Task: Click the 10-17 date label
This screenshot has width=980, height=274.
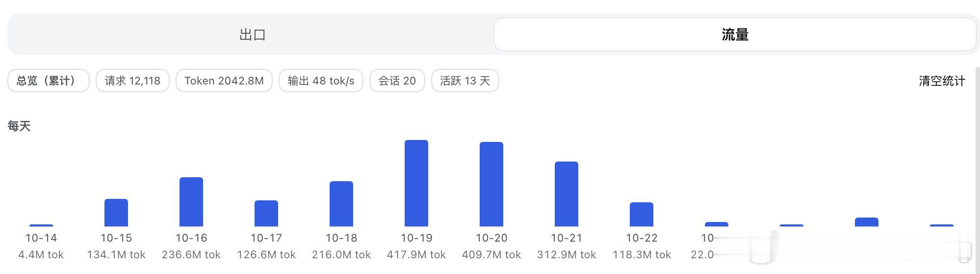Action: click(266, 238)
